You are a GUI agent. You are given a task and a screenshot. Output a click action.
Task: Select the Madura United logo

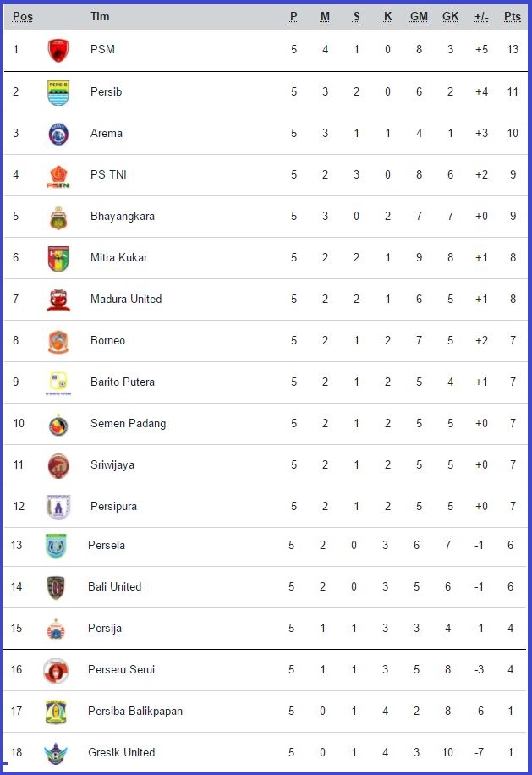[x=58, y=300]
